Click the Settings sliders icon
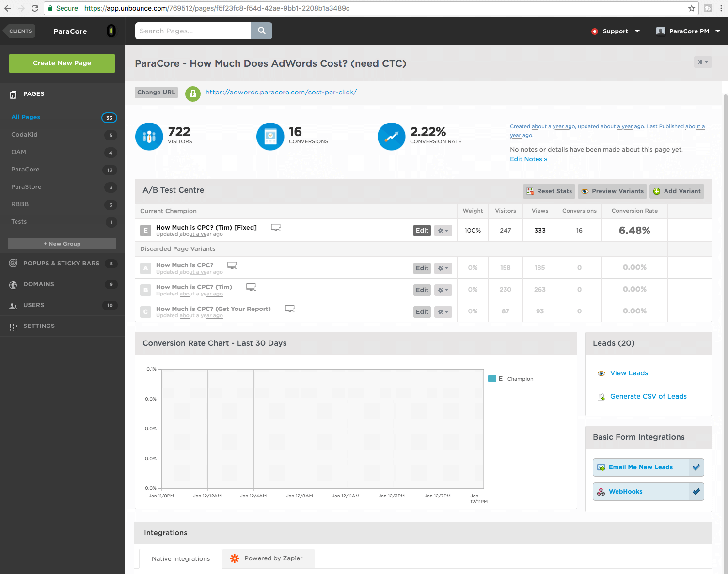The width and height of the screenshot is (728, 574). tap(13, 327)
